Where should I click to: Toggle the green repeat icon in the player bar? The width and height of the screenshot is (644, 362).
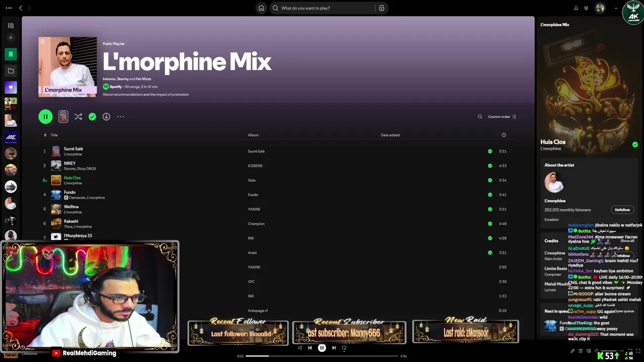point(344,348)
